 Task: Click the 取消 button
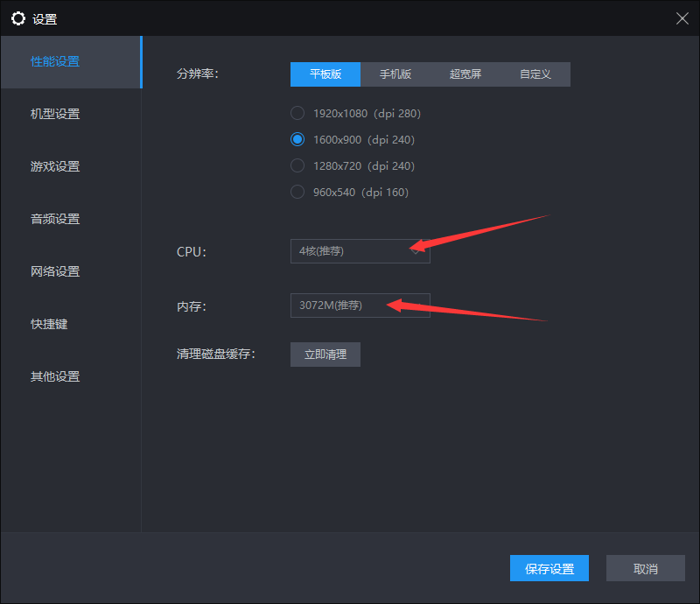click(x=645, y=569)
